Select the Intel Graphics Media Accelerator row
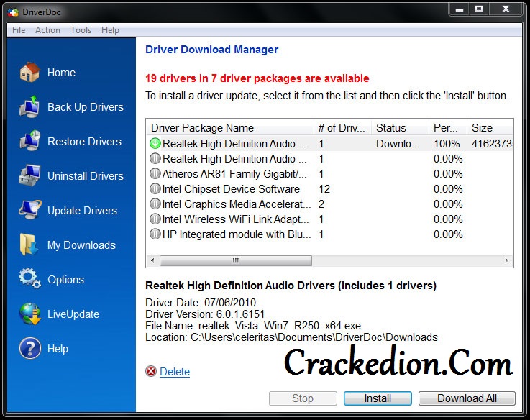The image size is (530, 420). click(x=329, y=204)
